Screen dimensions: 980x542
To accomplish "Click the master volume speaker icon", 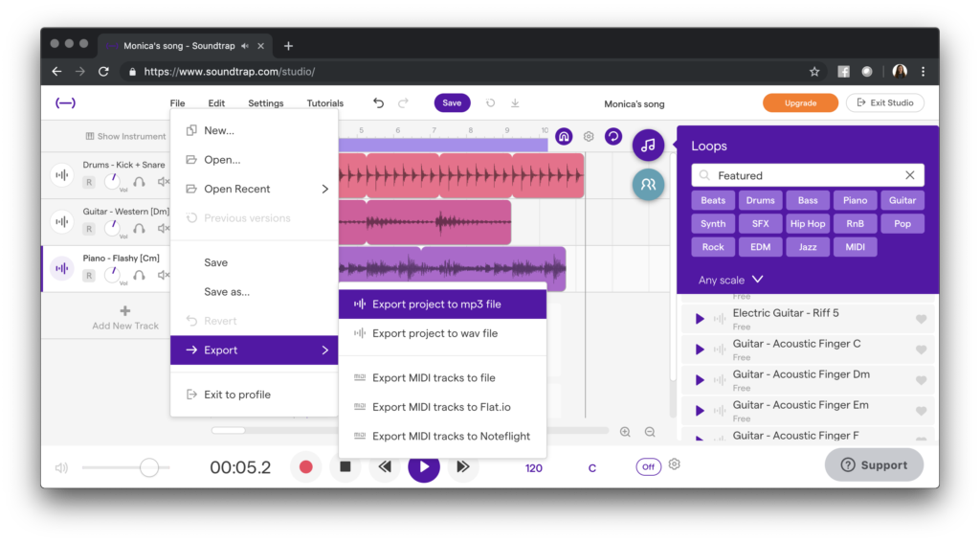I will tap(61, 467).
